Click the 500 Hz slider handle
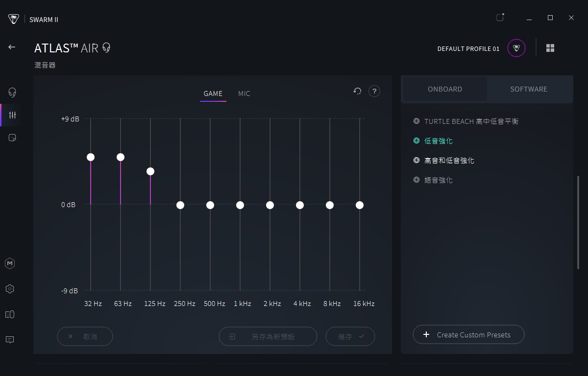588x376 pixels. (x=210, y=205)
